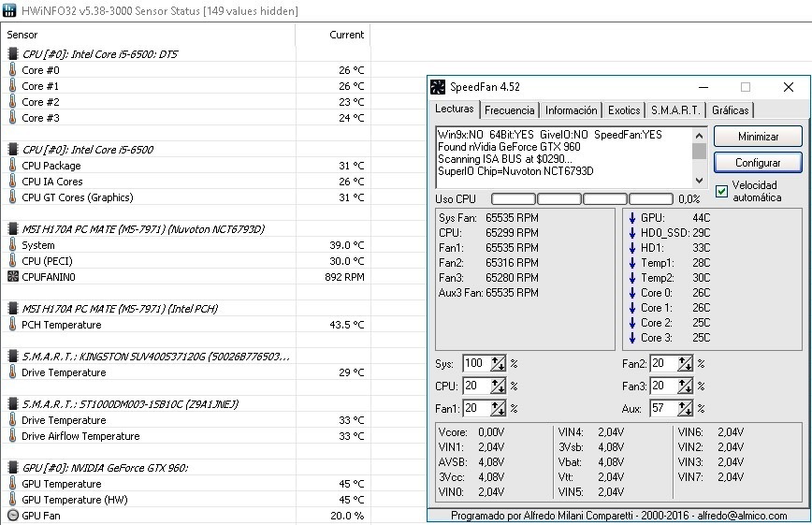Click the clock icon beside GPU Fan
This screenshot has width=812, height=525.
(13, 516)
